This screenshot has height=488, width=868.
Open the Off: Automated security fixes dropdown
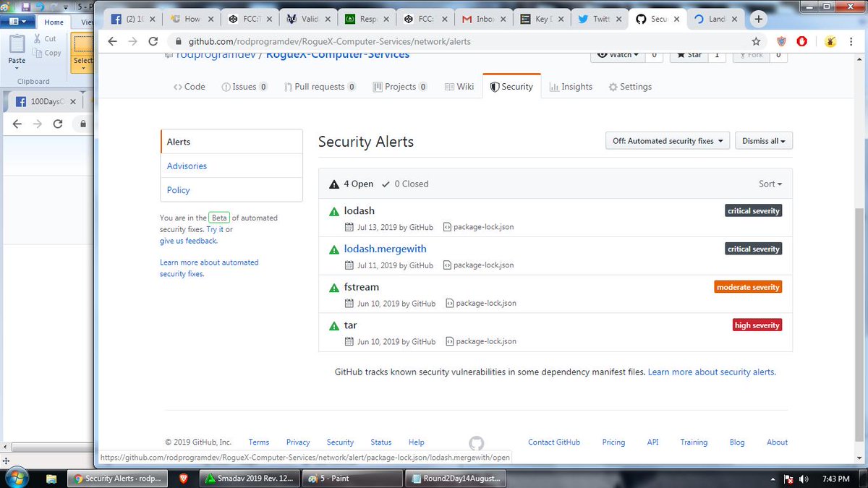tap(667, 141)
